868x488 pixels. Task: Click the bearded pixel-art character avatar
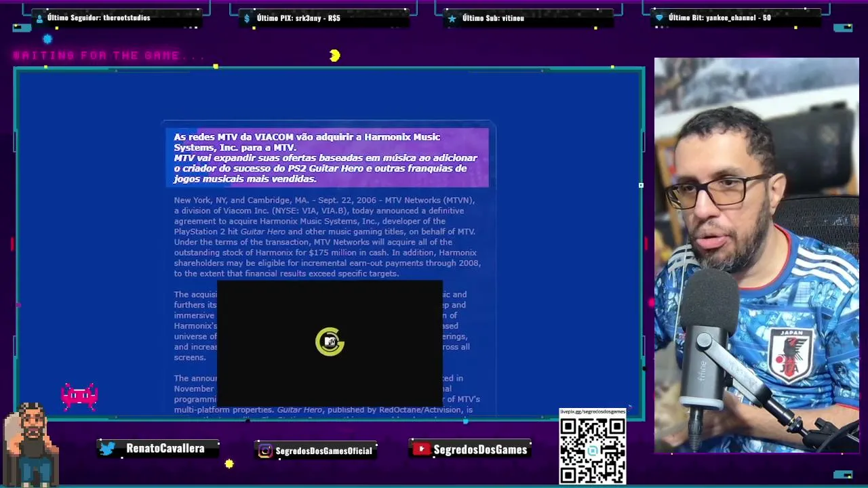(31, 444)
